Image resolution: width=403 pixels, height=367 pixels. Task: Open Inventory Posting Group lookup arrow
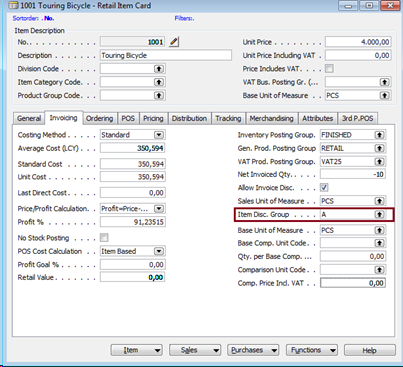click(379, 135)
